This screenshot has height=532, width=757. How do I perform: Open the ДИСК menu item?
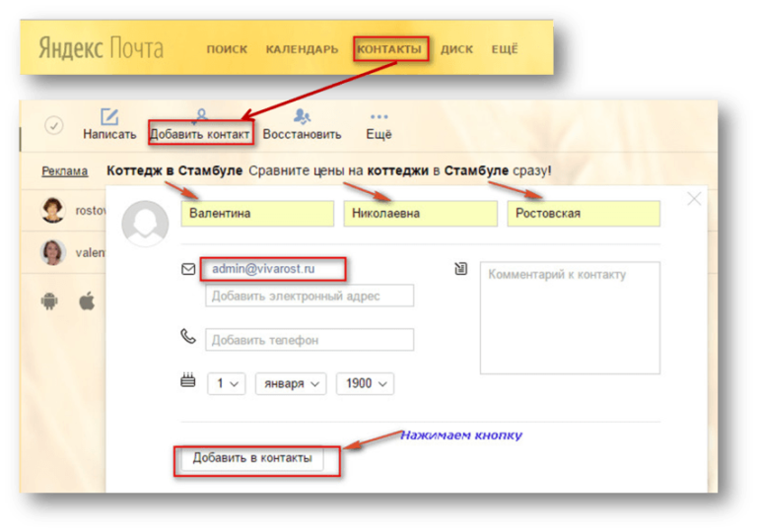click(456, 49)
